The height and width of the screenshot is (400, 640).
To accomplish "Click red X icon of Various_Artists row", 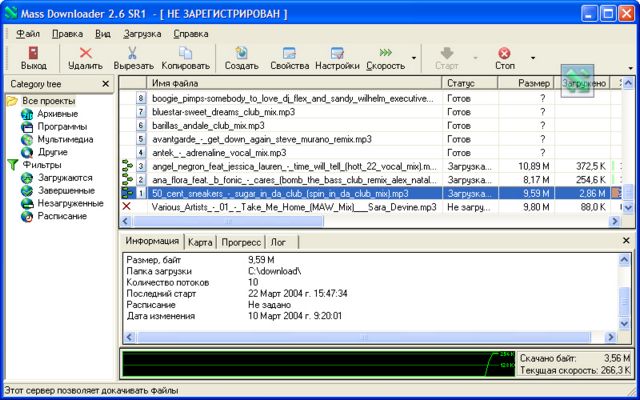I will pyautogui.click(x=127, y=207).
